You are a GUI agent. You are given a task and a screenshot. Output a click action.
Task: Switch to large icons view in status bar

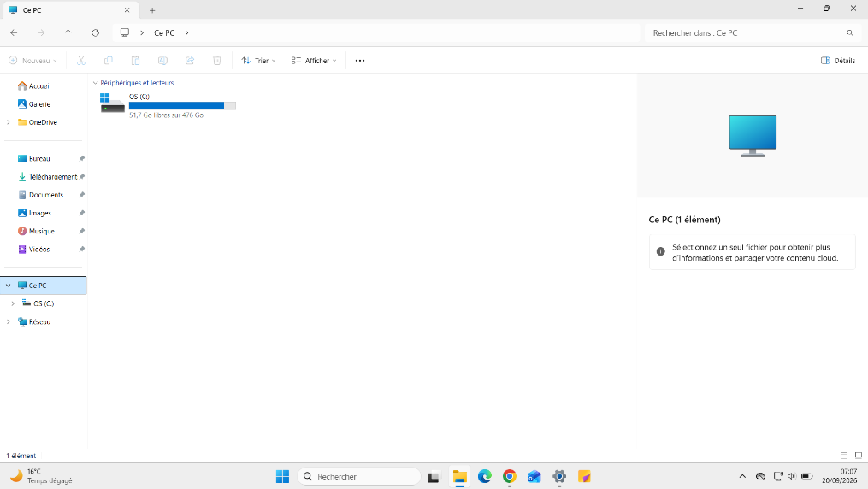(859, 456)
